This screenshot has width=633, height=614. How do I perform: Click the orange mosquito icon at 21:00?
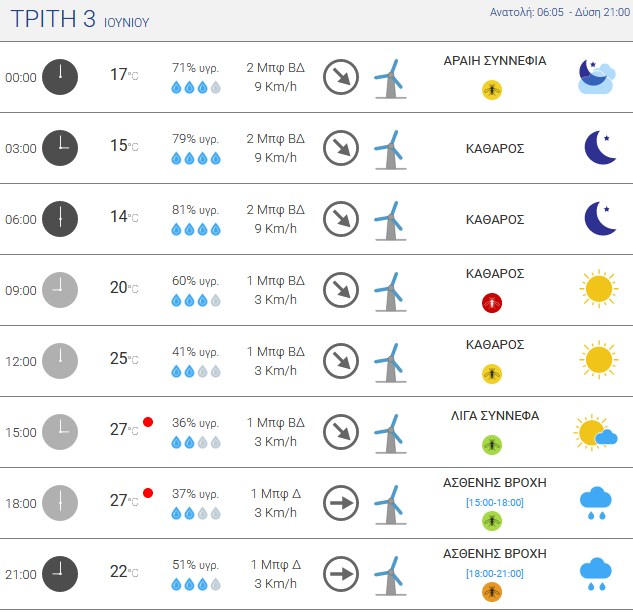[x=492, y=592]
